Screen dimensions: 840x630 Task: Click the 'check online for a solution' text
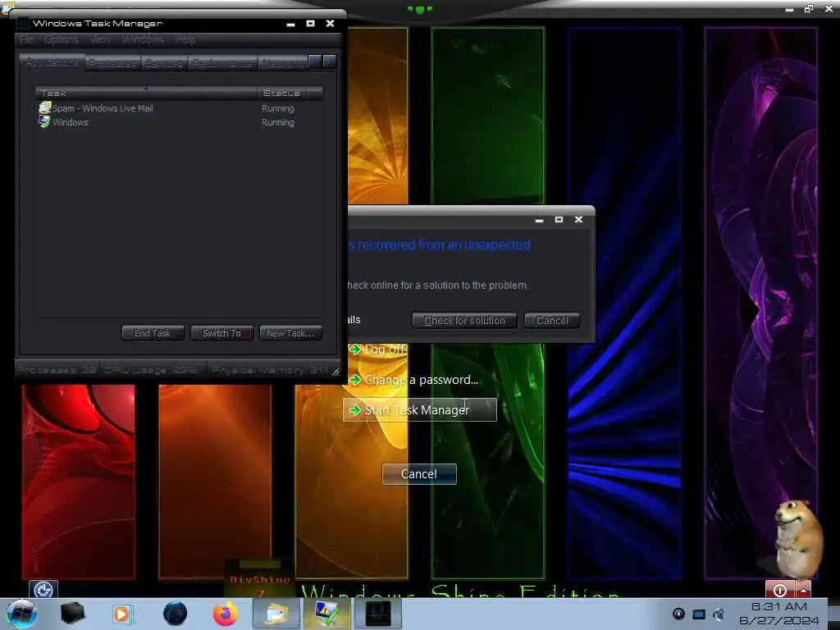pyautogui.click(x=438, y=285)
